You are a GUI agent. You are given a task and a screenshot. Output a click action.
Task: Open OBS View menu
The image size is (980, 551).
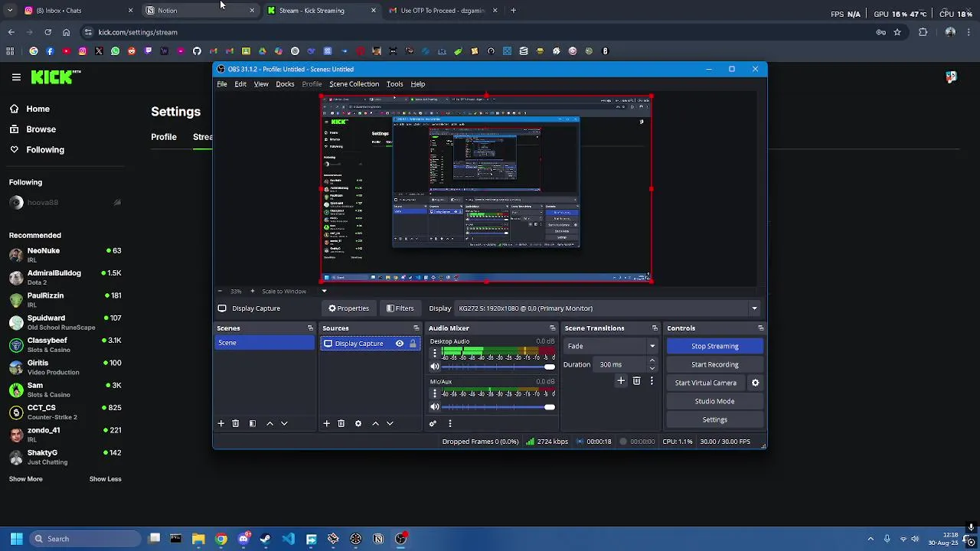coord(261,84)
